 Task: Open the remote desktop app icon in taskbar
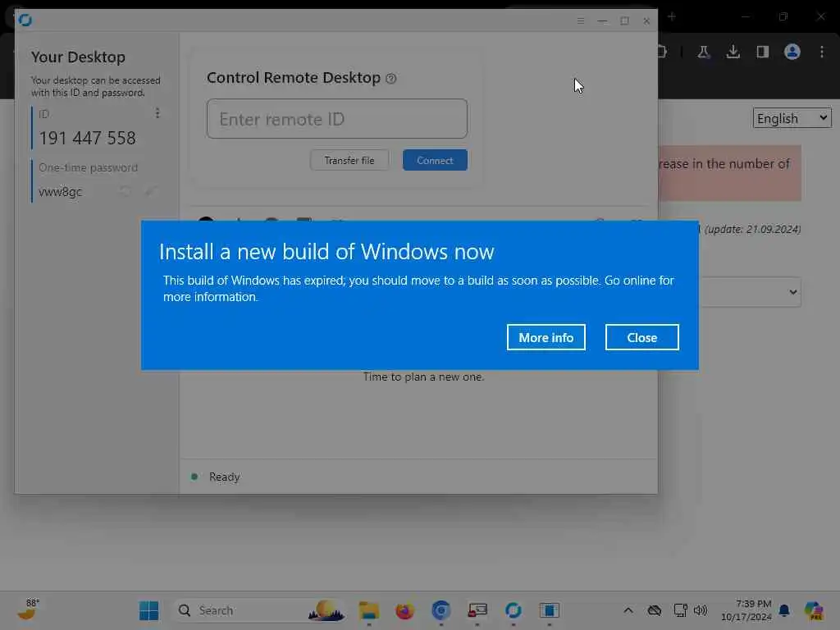pos(477,610)
